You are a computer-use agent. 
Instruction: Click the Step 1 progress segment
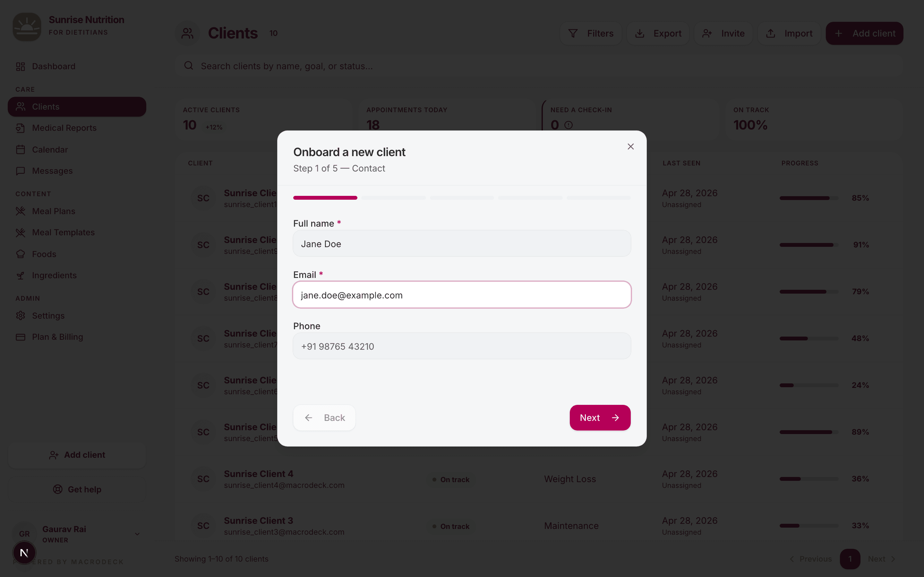pyautogui.click(x=325, y=198)
